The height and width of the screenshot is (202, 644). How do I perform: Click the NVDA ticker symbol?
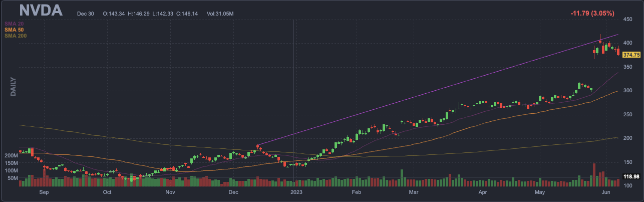(41, 11)
